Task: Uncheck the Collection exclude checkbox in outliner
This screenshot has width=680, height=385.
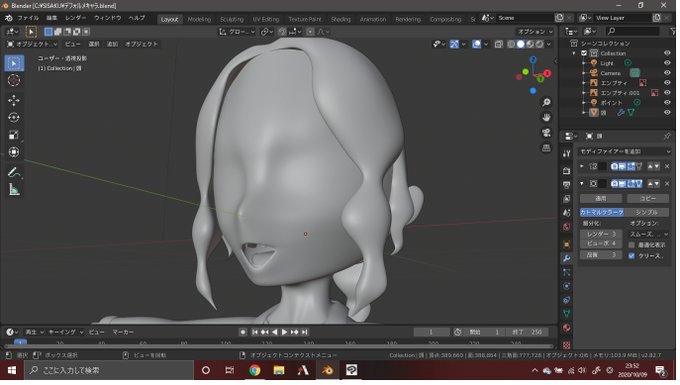Action: click(584, 53)
